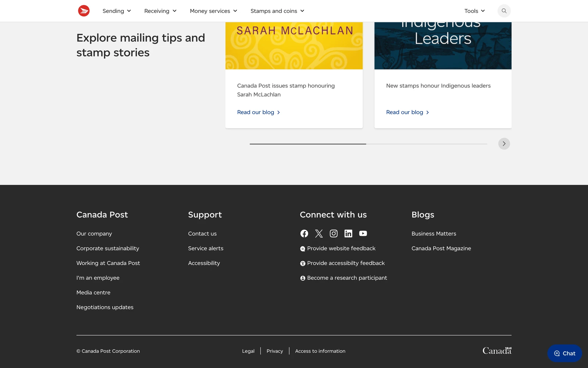Open the Legal footer link

click(x=248, y=351)
